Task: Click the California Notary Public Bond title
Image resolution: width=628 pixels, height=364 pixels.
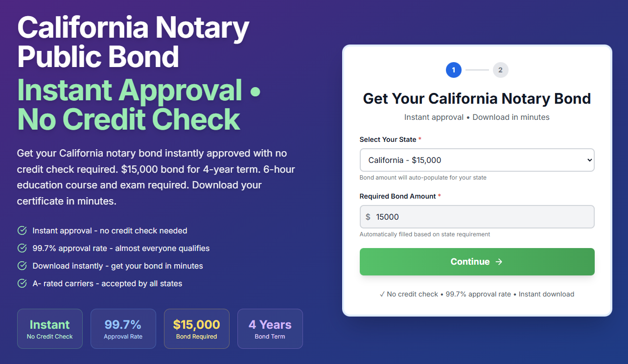Action: coord(133,42)
